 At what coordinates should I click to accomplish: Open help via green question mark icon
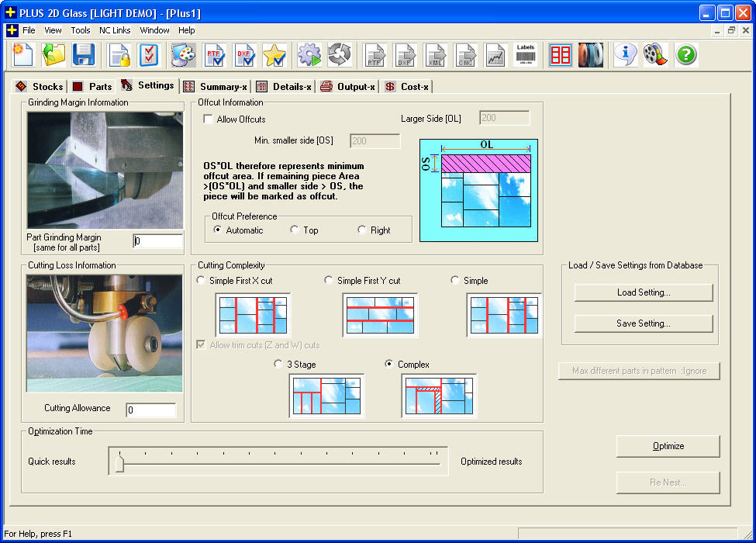click(686, 54)
